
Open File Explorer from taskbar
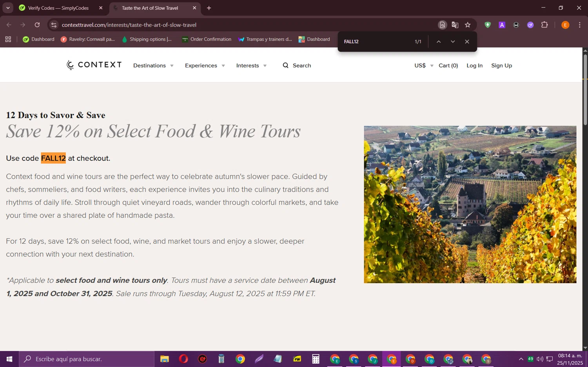pyautogui.click(x=165, y=359)
